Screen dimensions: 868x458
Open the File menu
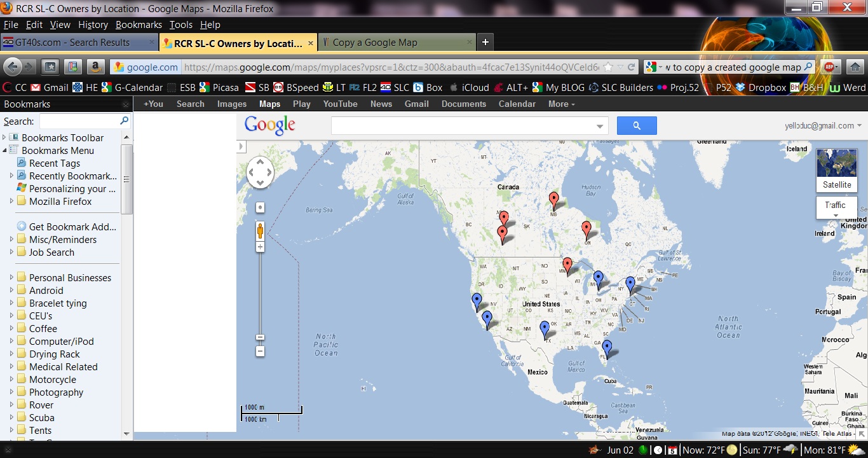tap(11, 25)
